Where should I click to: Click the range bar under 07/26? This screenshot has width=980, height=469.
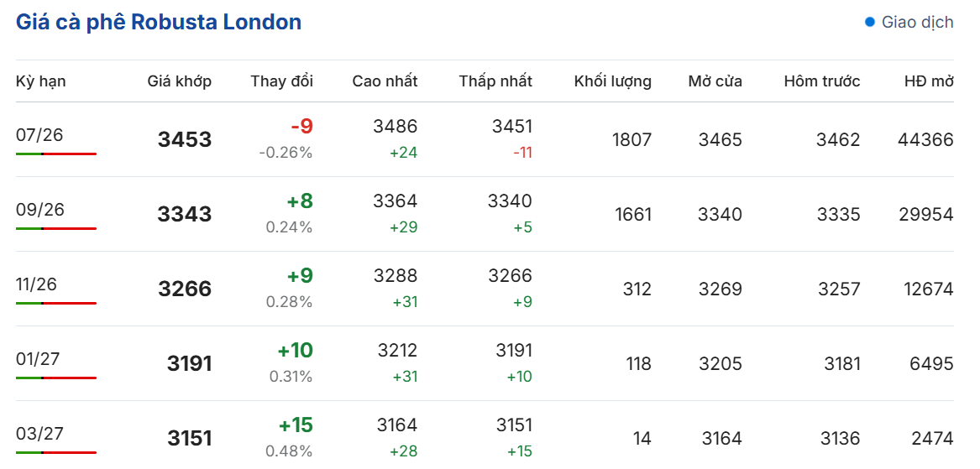coord(56,154)
